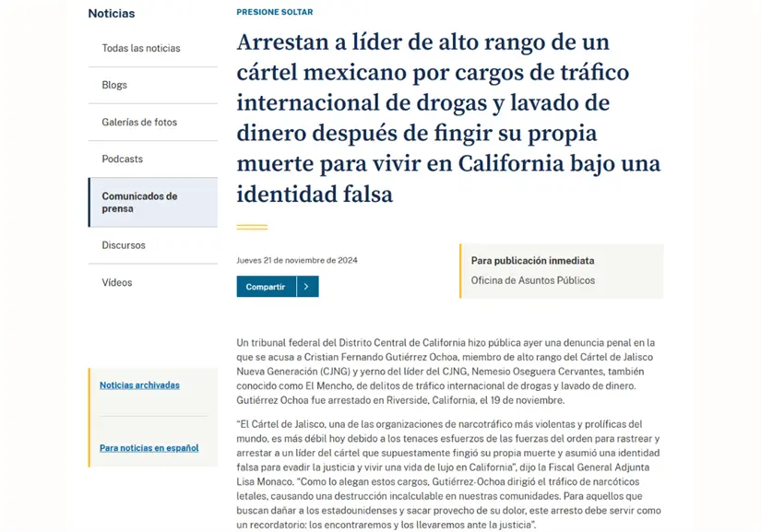Click the article headline about cártel mexicano
The width and height of the screenshot is (761, 532).
[x=448, y=118]
